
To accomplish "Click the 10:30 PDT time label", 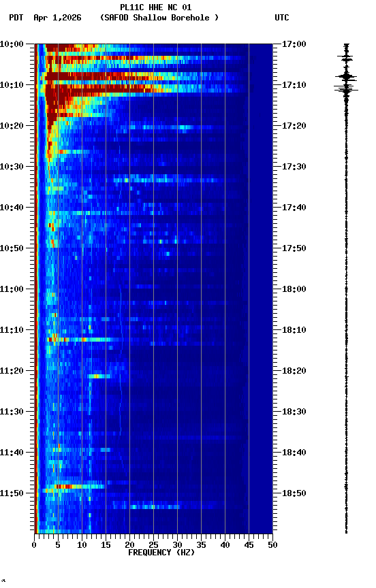I will coord(12,167).
